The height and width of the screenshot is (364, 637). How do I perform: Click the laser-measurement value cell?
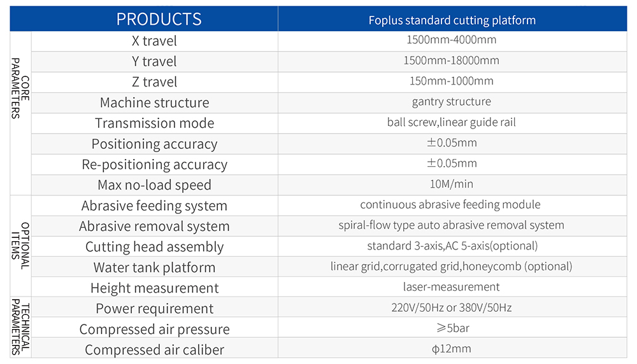pos(451,287)
